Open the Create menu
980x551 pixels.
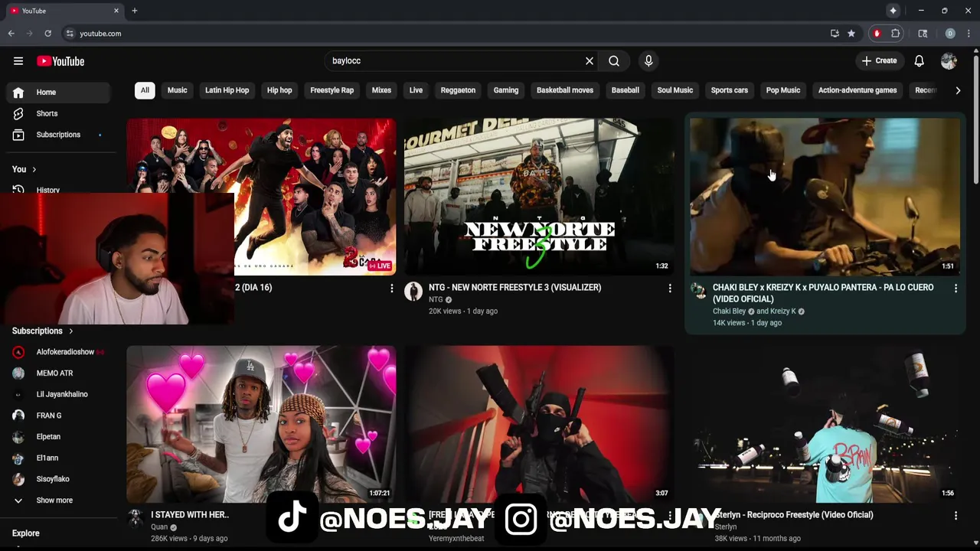click(x=879, y=61)
